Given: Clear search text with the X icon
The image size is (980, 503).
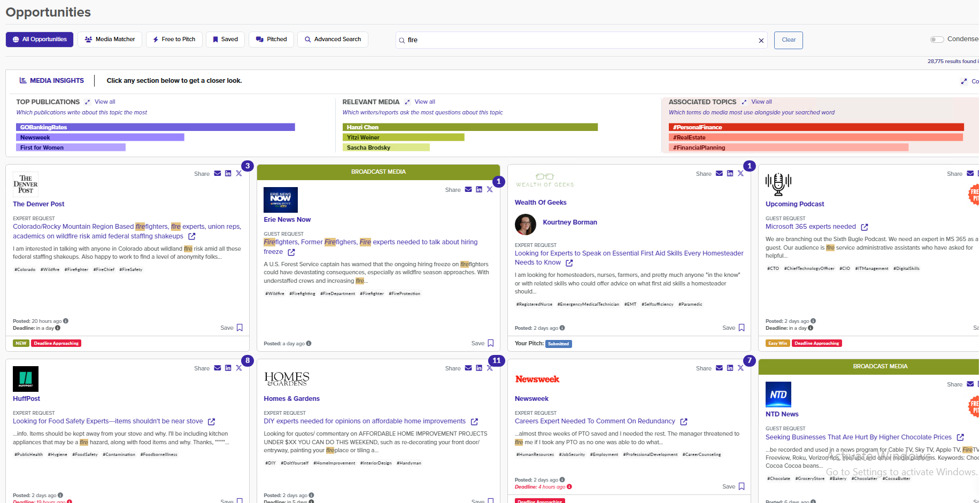Looking at the screenshot, I should (761, 41).
